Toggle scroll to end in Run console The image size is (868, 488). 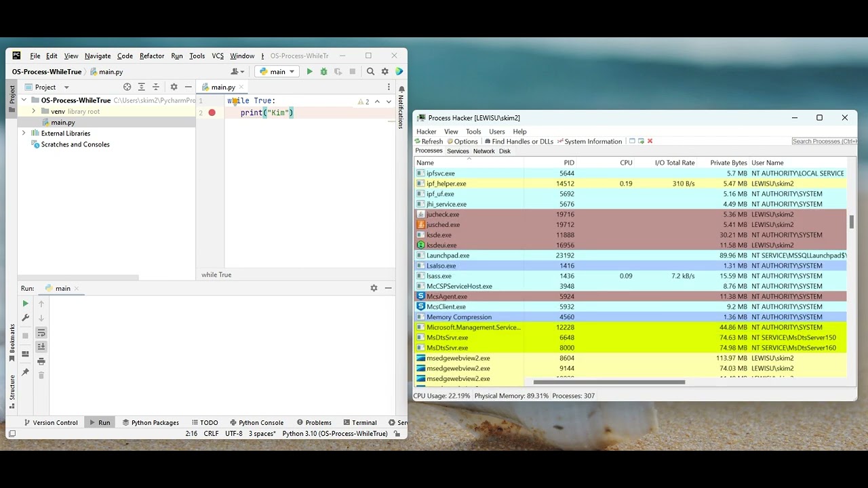click(41, 346)
